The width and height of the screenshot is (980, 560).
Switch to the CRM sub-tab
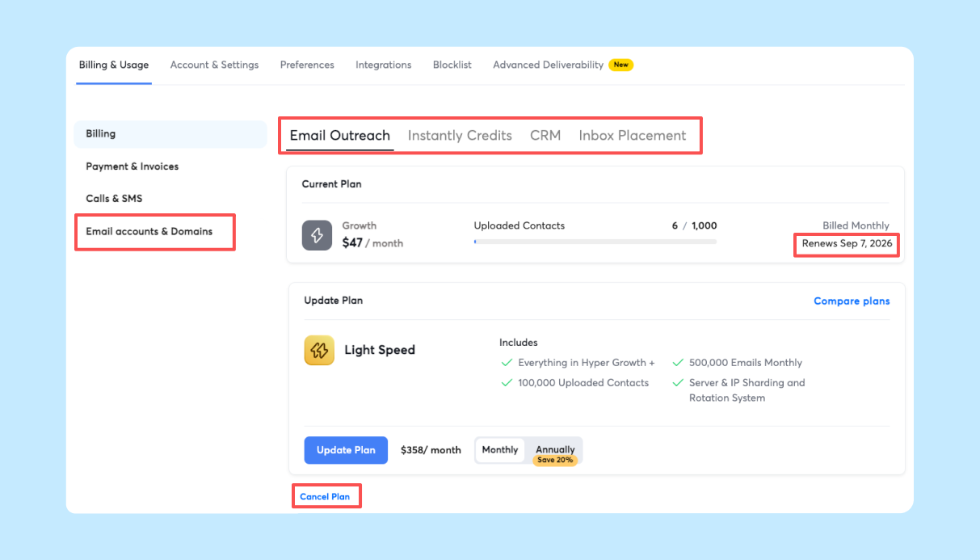(545, 136)
